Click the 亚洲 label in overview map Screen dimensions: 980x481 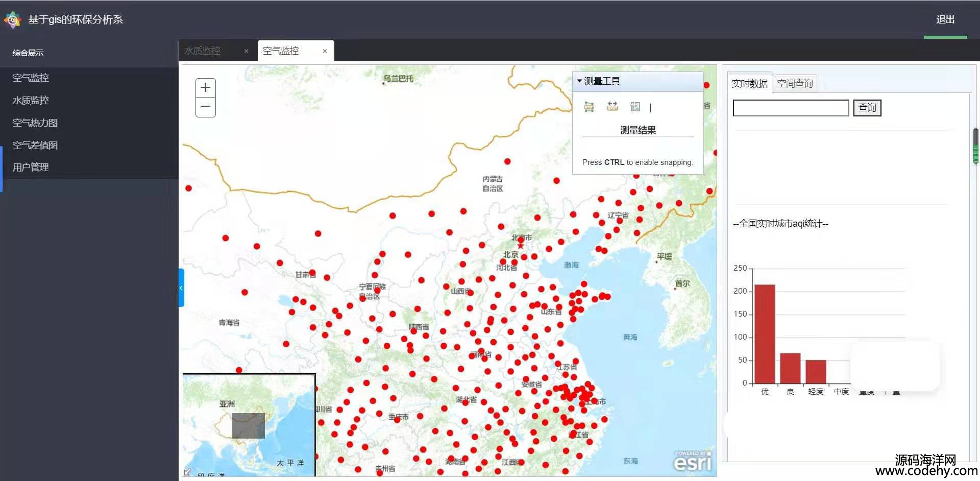[227, 404]
